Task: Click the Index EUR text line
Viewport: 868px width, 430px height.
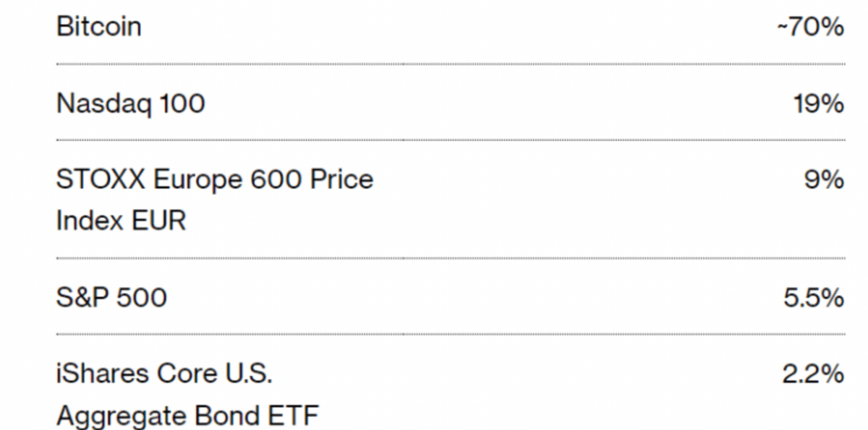Action: pyautogui.click(x=121, y=220)
